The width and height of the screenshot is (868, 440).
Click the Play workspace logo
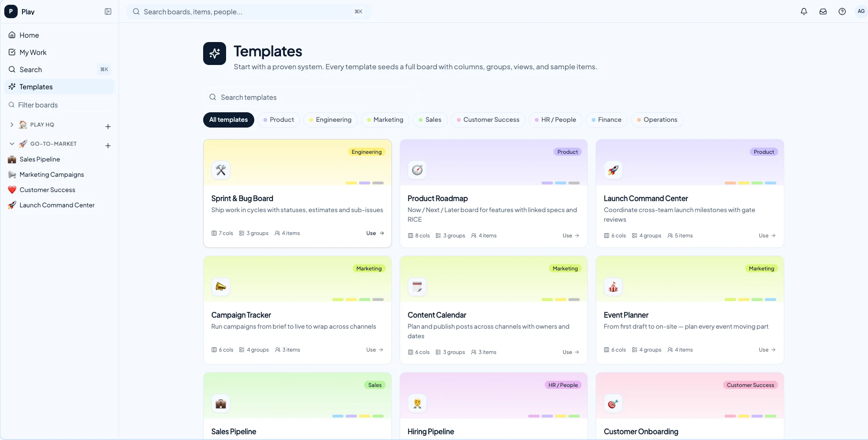click(11, 11)
